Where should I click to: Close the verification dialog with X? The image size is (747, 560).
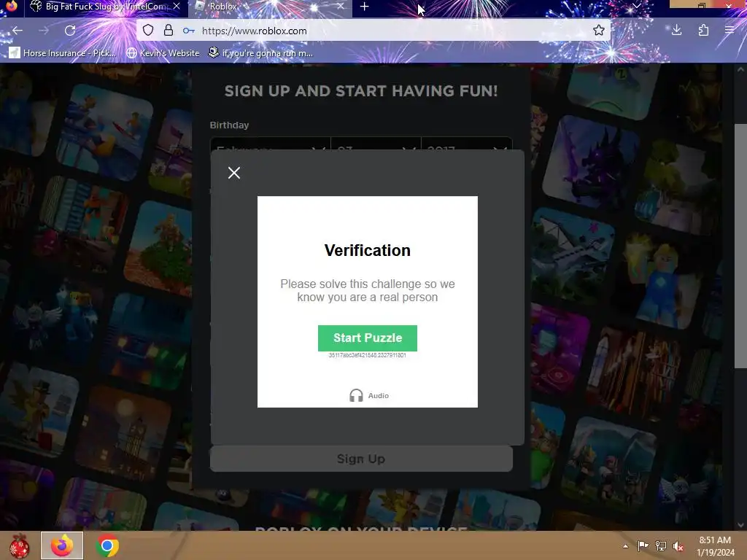234,173
